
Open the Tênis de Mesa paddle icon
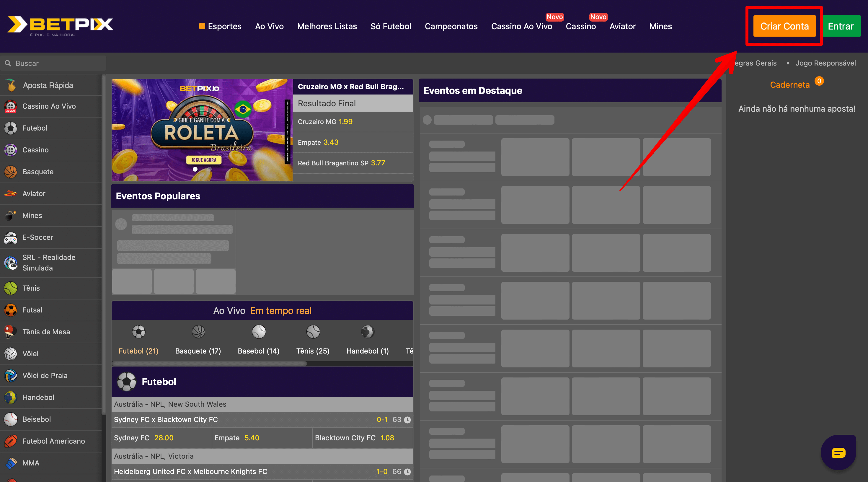pyautogui.click(x=11, y=332)
